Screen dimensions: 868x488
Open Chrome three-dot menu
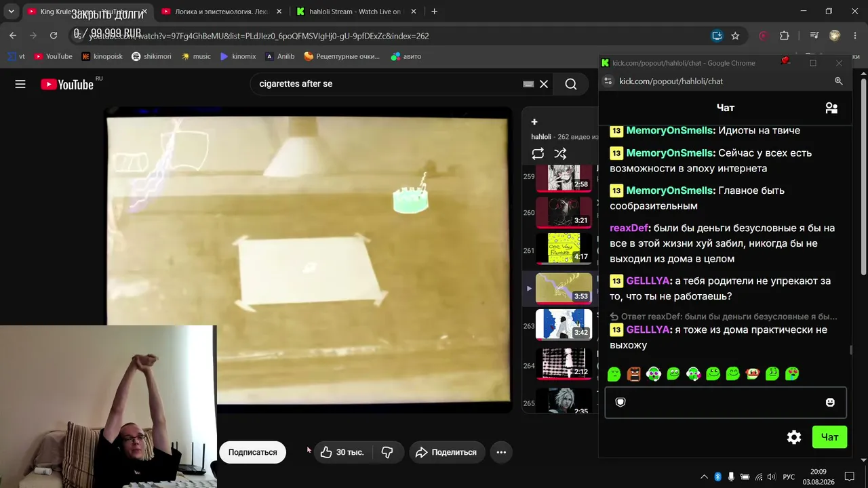(855, 36)
